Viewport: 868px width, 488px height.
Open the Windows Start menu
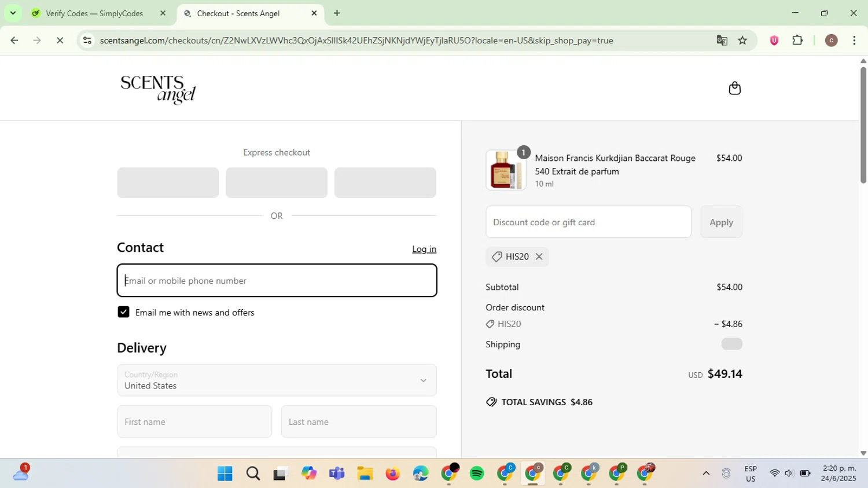(x=225, y=474)
